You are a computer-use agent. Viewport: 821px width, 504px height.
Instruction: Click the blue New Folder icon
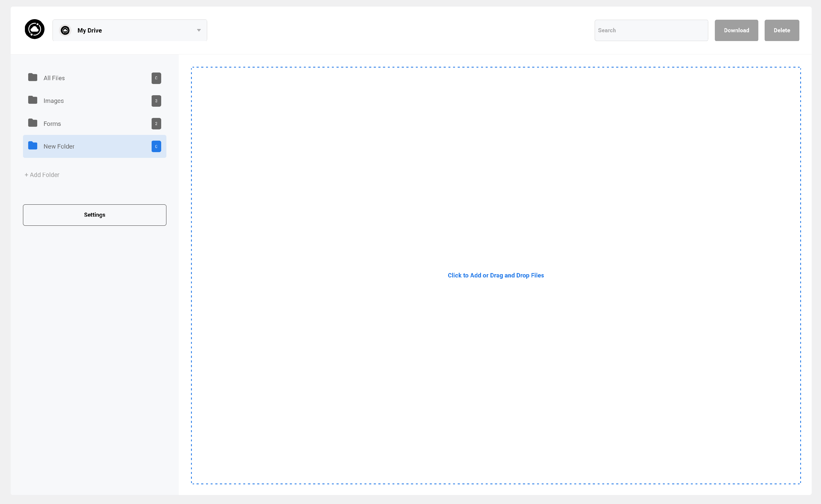[x=33, y=146]
